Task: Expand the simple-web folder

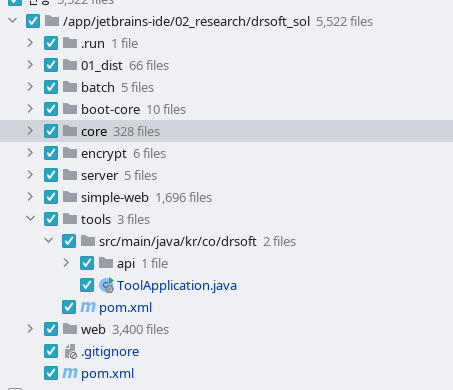Action: tap(30, 197)
